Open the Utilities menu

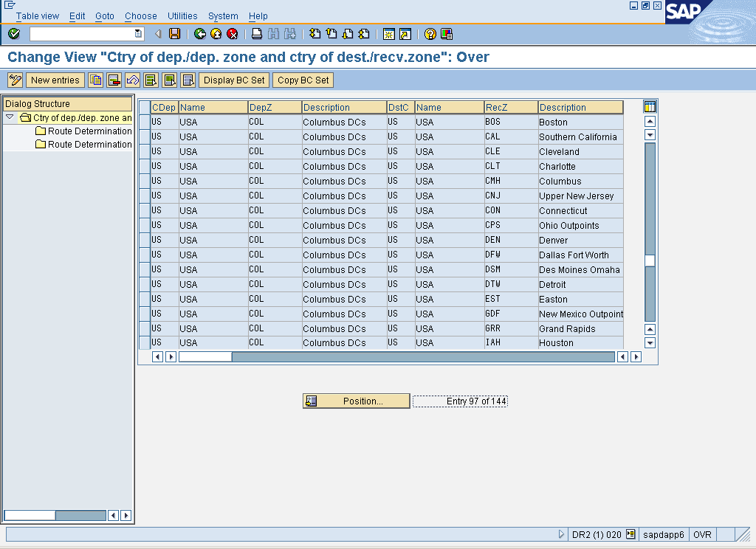coord(182,16)
